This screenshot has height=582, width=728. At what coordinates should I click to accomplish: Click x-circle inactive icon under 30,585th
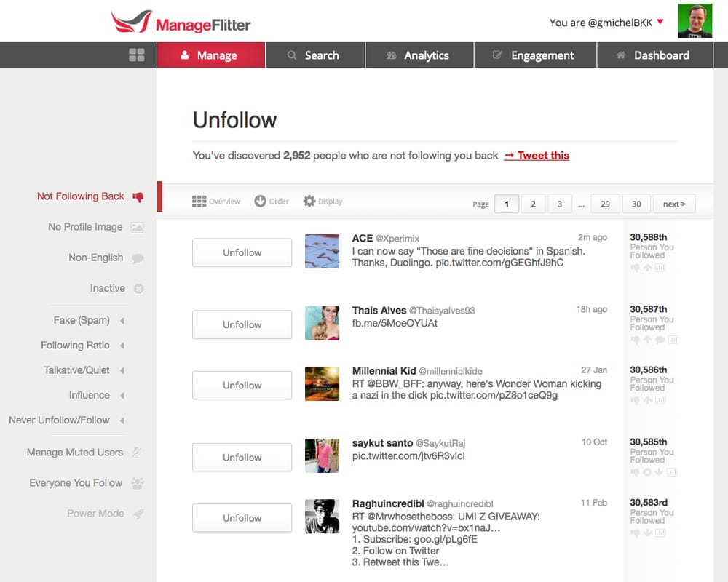647,472
